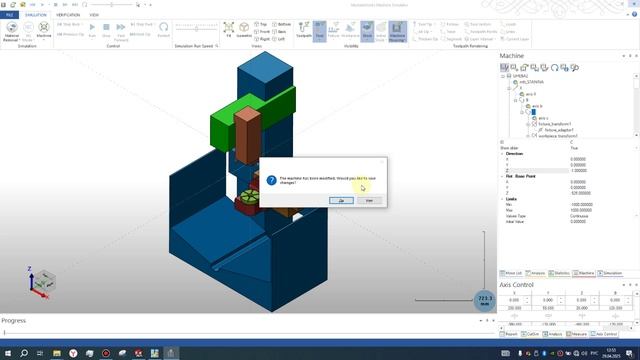Jump to Previous Op in Control group

point(70,34)
